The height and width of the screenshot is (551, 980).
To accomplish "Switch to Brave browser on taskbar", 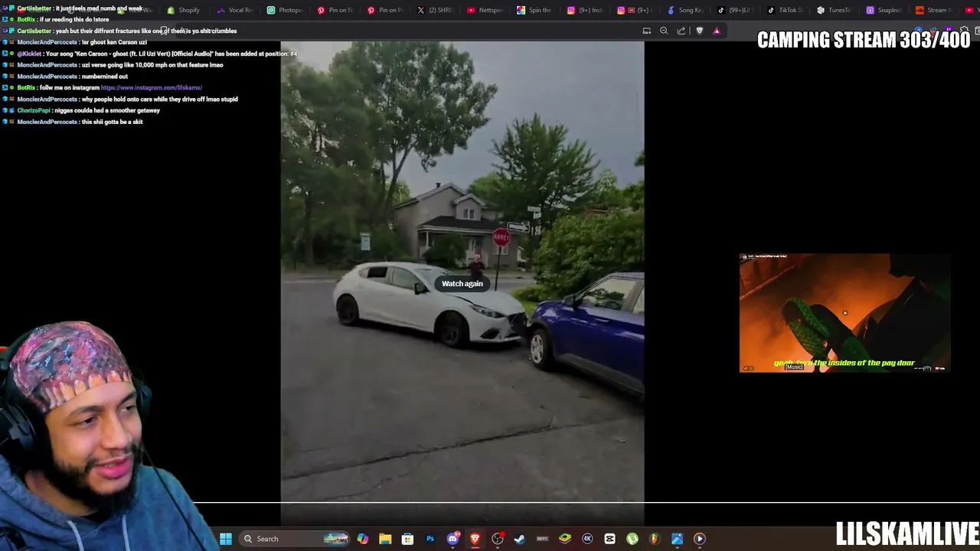I will coord(475,539).
